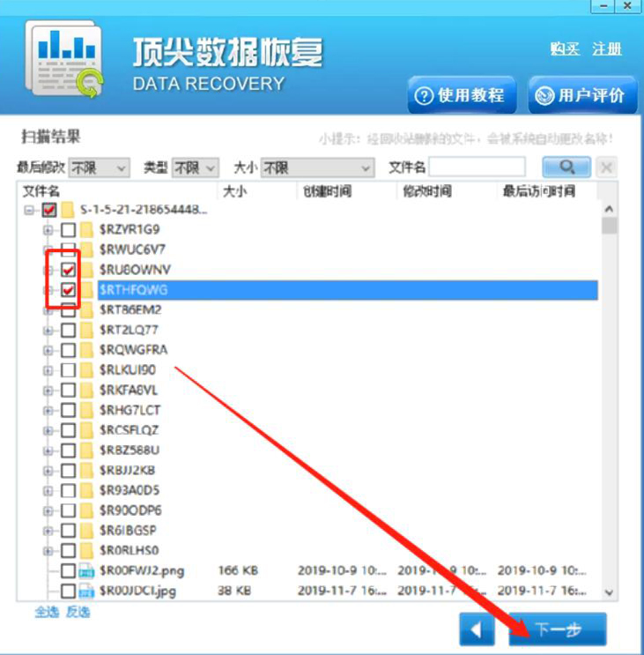The width and height of the screenshot is (644, 655).
Task: Click the 38 KB size cell
Action: pos(234,591)
